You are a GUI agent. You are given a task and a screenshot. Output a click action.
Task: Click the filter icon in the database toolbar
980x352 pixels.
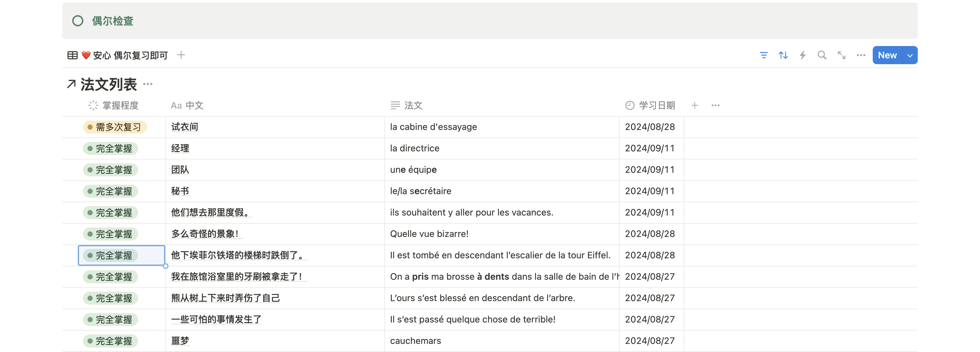[x=763, y=55]
